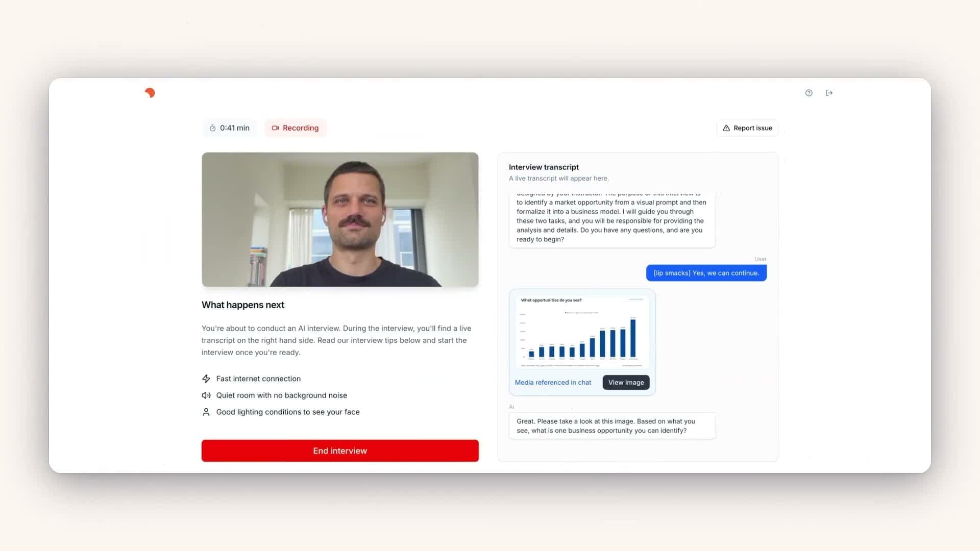Click the person lighting conditions icon
Screen dimensions: 980x551
point(206,412)
